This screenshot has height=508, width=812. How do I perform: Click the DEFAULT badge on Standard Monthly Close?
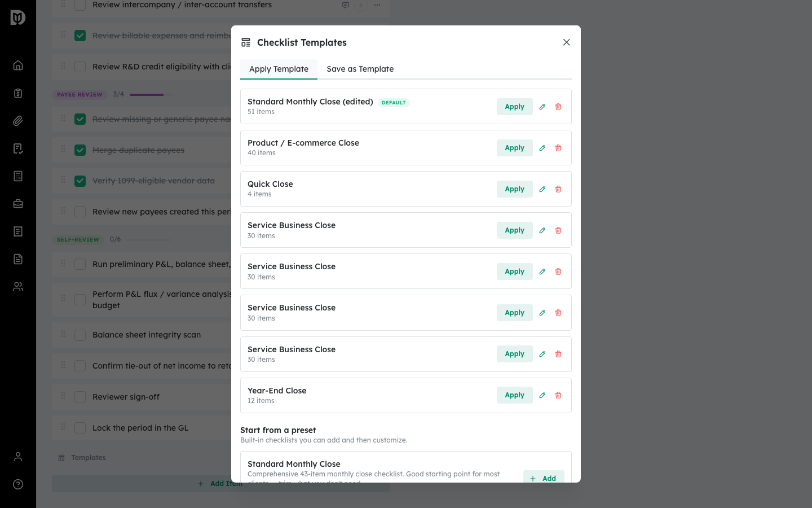(x=394, y=103)
